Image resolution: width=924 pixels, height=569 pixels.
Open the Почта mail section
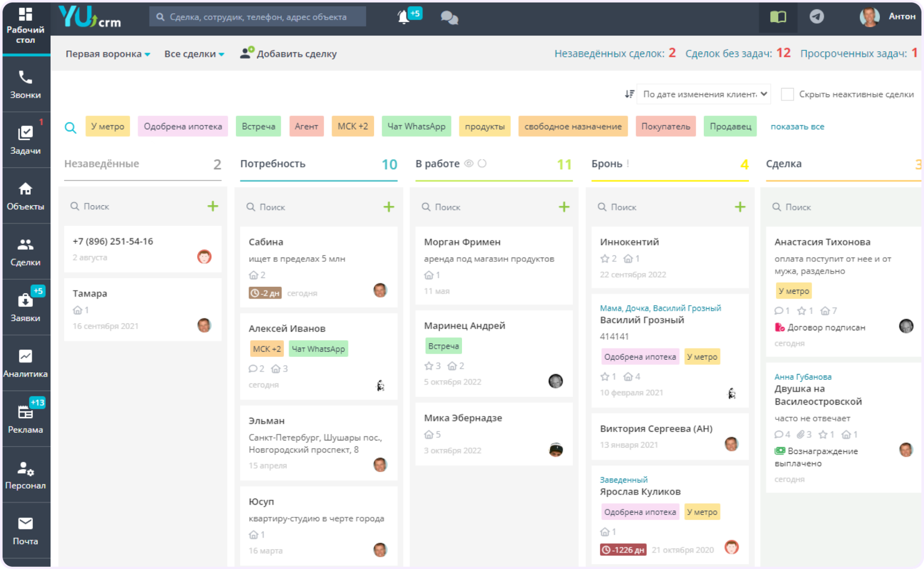pyautogui.click(x=25, y=531)
